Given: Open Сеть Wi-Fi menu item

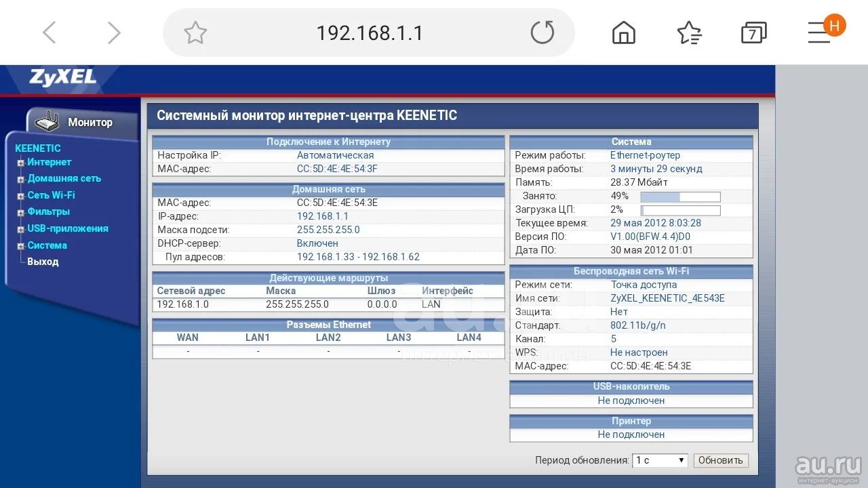Looking at the screenshot, I should pyautogui.click(x=51, y=195).
